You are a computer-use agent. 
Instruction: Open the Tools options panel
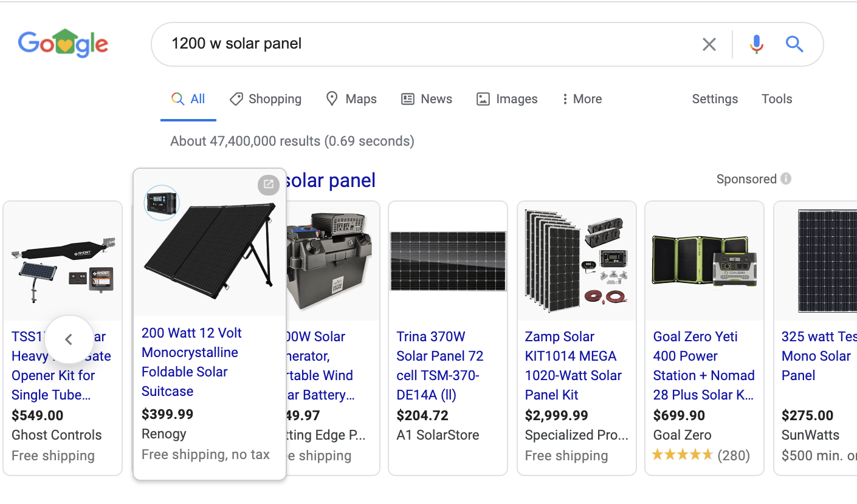coord(776,98)
